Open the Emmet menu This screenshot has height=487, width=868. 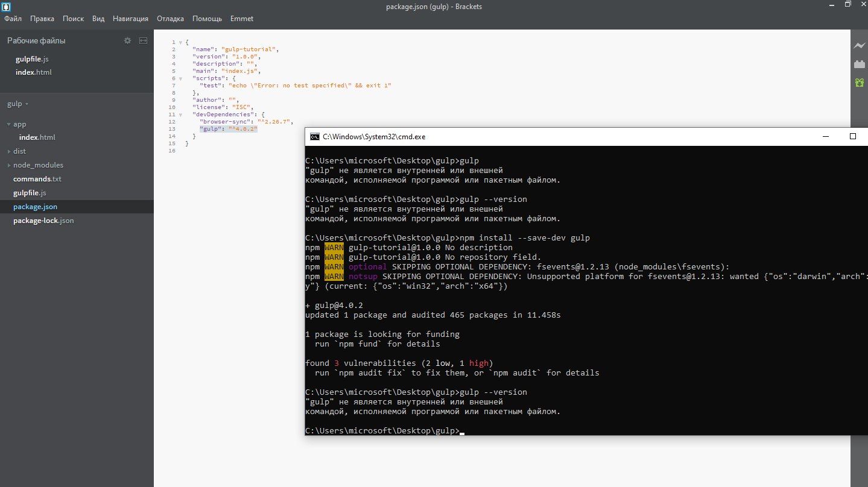pos(242,19)
